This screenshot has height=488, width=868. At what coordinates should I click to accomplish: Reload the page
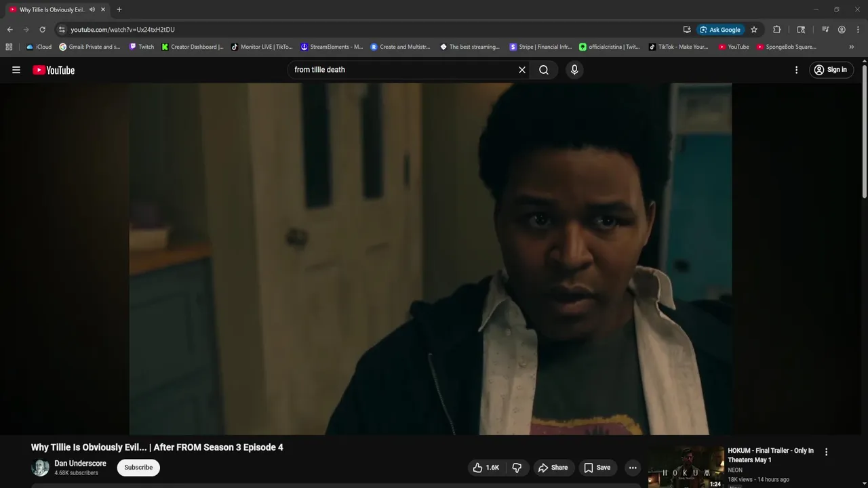click(x=42, y=30)
